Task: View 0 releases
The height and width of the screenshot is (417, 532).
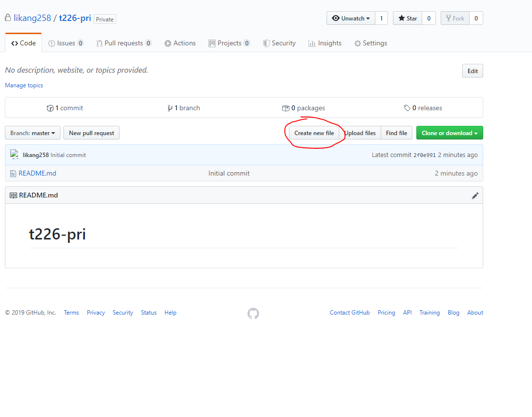Action: coord(423,108)
